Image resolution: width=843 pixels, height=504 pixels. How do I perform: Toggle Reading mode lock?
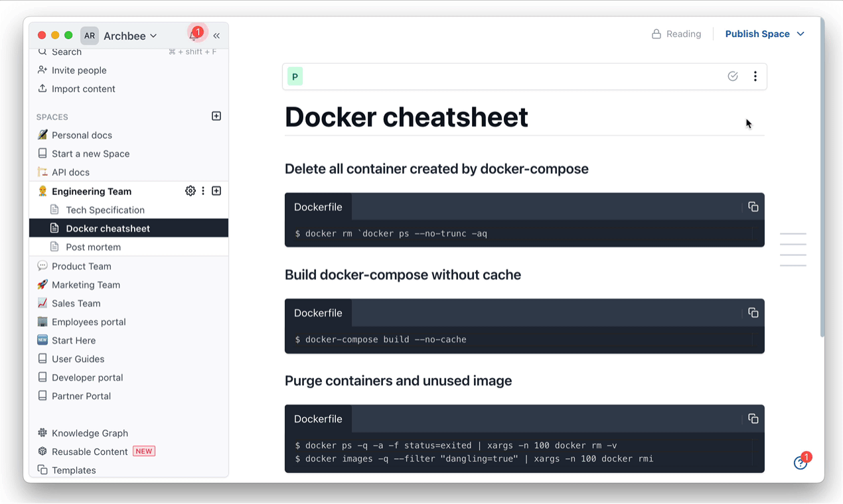click(676, 34)
